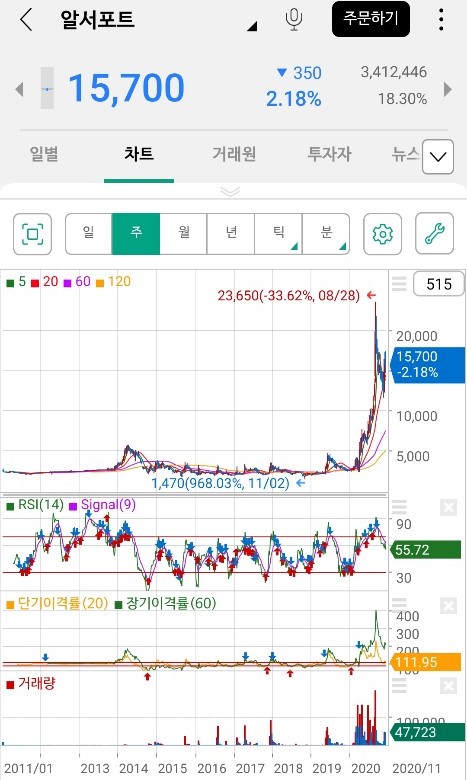Viewport: 467px width, 780px height.
Task: Tap the blue 15,700 current price tag
Action: click(428, 365)
